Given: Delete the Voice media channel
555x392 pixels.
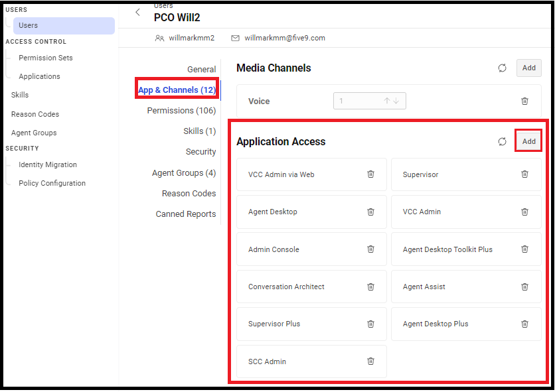Looking at the screenshot, I should point(524,101).
